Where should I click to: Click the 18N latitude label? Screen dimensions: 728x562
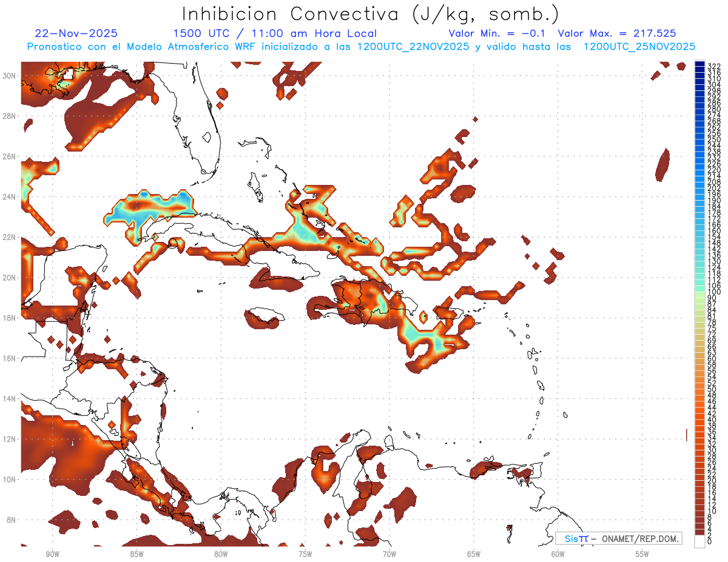pyautogui.click(x=10, y=318)
